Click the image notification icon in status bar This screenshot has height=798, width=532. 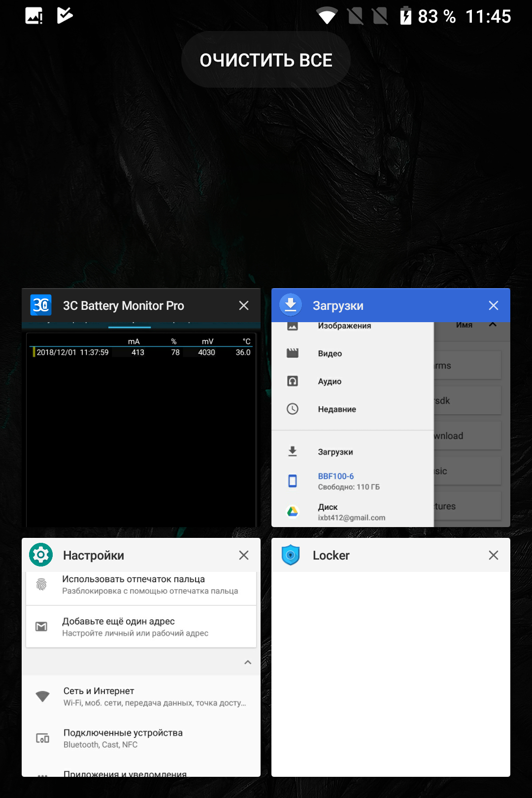(x=34, y=16)
